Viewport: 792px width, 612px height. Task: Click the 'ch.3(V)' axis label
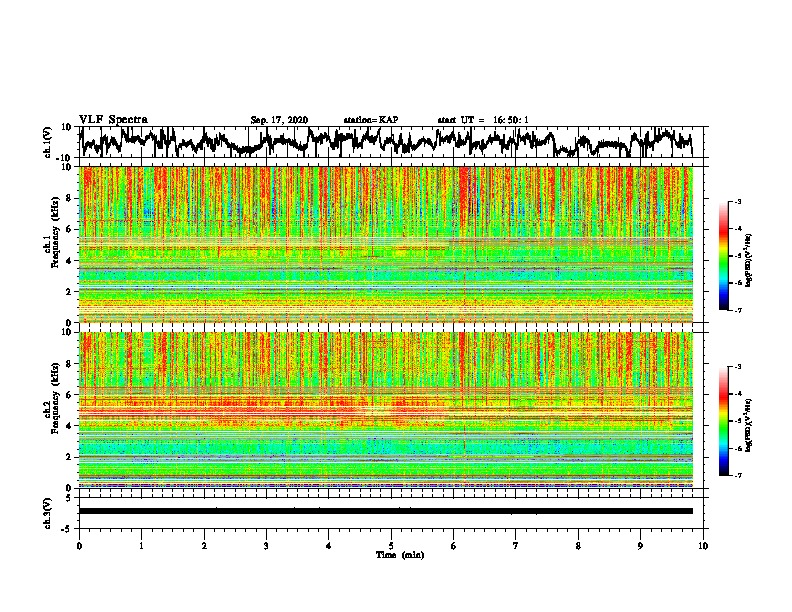click(48, 513)
